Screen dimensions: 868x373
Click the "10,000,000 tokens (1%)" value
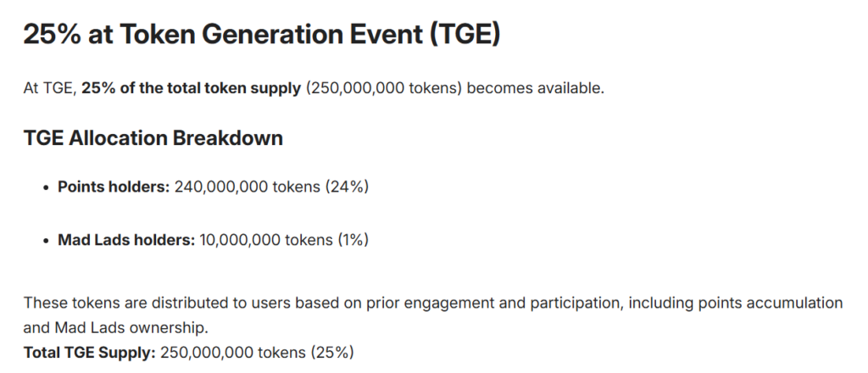pos(284,241)
